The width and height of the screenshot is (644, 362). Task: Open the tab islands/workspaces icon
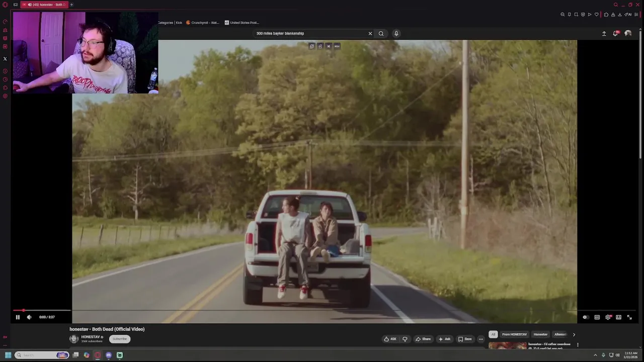pos(16,5)
